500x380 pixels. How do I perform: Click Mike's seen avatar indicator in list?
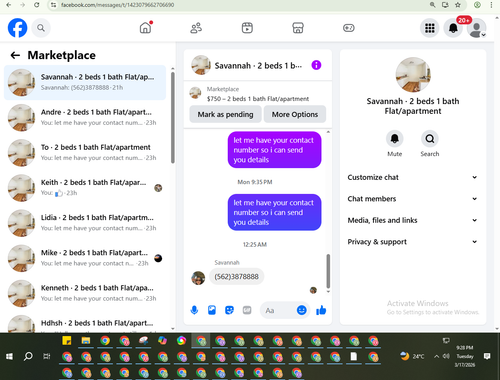tap(158, 258)
